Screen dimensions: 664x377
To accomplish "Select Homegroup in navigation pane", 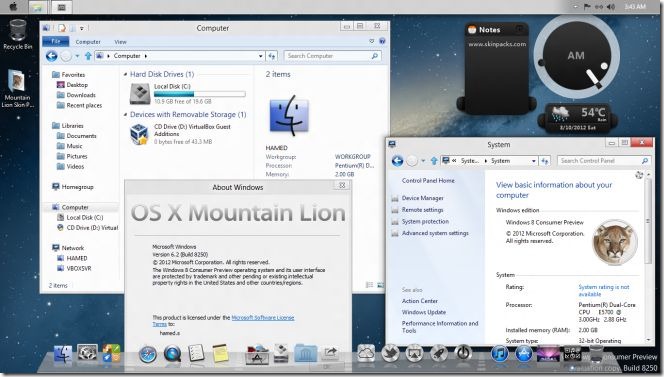I will 72,186.
